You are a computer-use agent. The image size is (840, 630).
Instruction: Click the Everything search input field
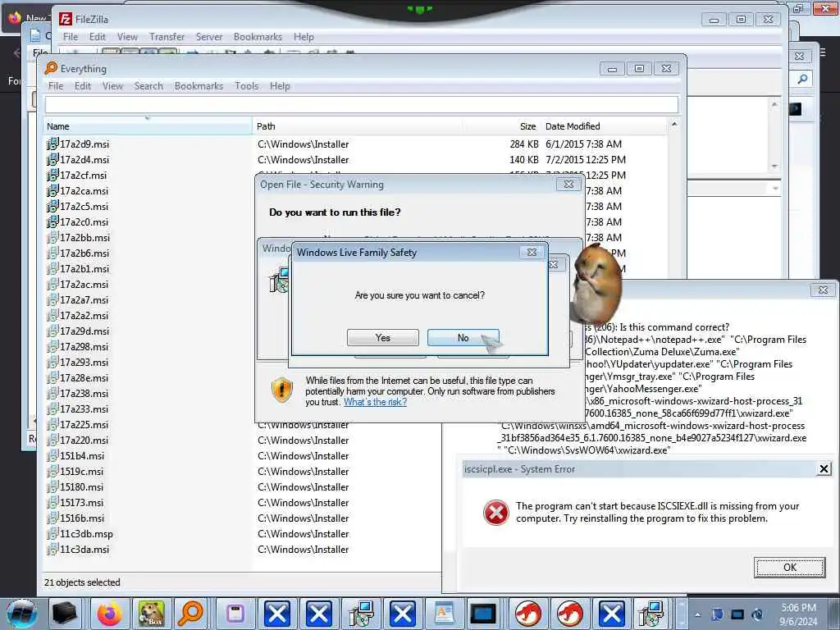(x=362, y=104)
